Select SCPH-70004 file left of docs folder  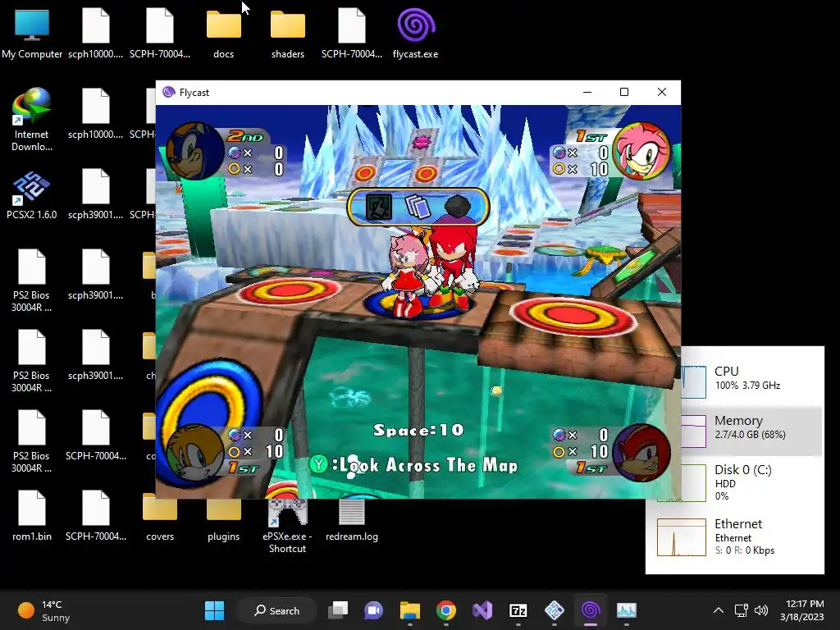click(160, 34)
